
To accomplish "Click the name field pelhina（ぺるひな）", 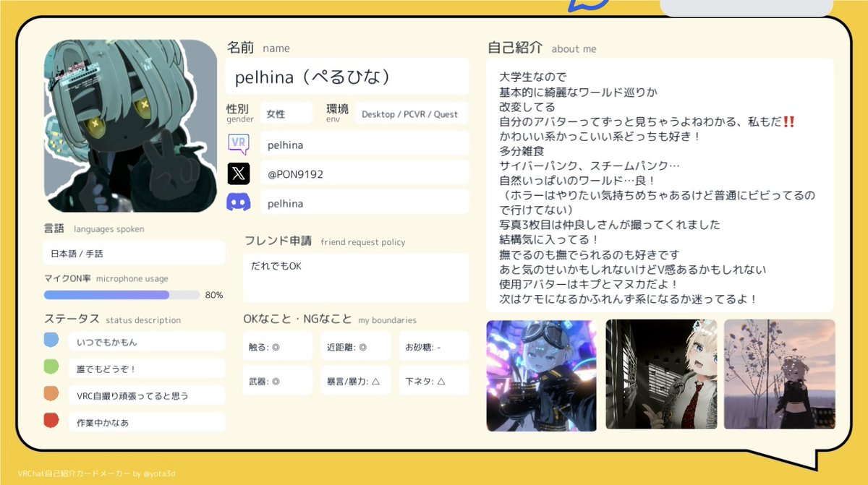I will pyautogui.click(x=347, y=77).
